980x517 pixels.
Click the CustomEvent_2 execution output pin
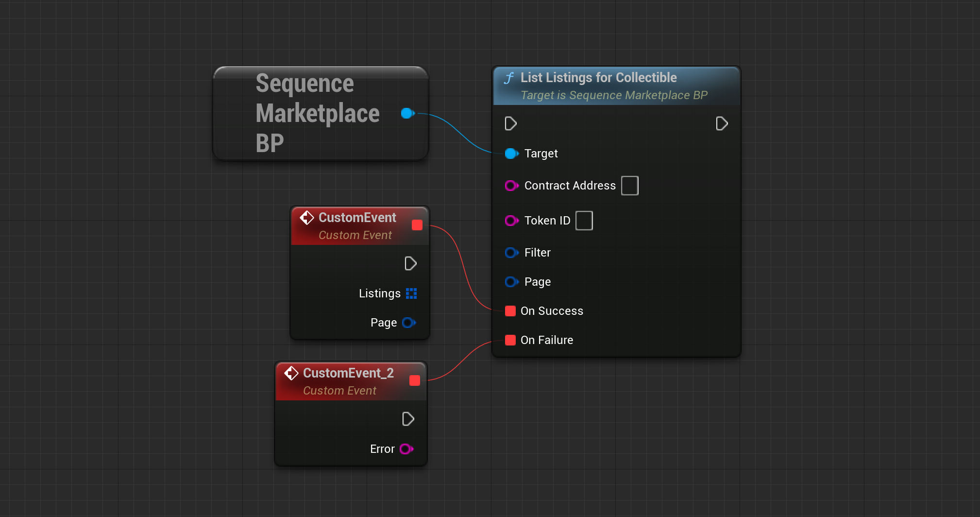click(x=408, y=419)
